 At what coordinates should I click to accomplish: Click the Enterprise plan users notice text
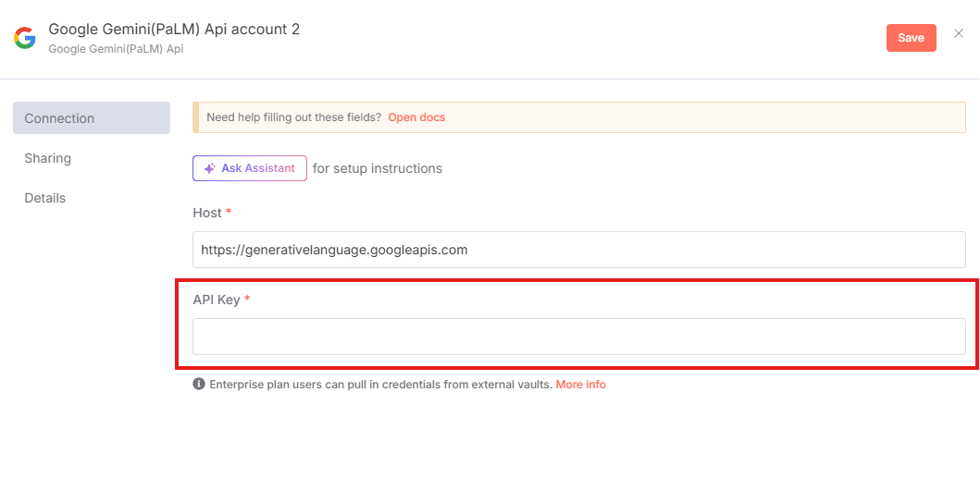click(380, 384)
